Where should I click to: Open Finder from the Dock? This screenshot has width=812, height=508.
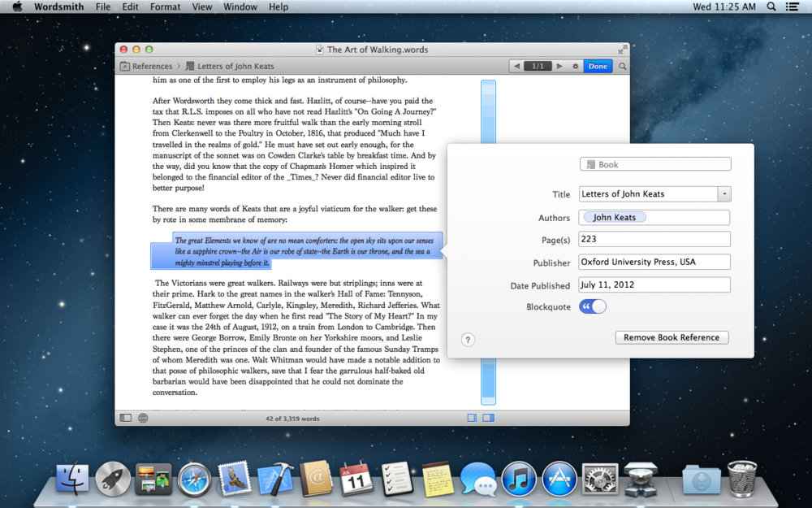pyautogui.click(x=72, y=479)
